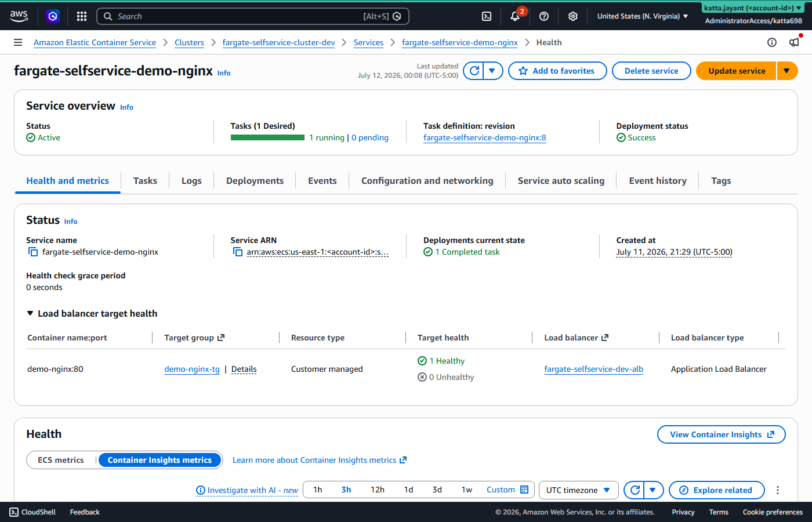Open Learn more about Container Insights metrics
Image resolution: width=812 pixels, height=522 pixels.
tap(320, 460)
